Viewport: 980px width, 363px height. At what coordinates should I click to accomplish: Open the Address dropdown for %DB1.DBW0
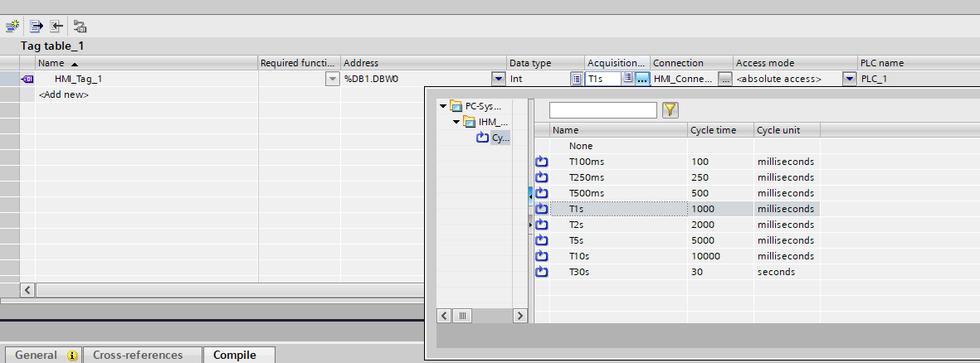(498, 80)
